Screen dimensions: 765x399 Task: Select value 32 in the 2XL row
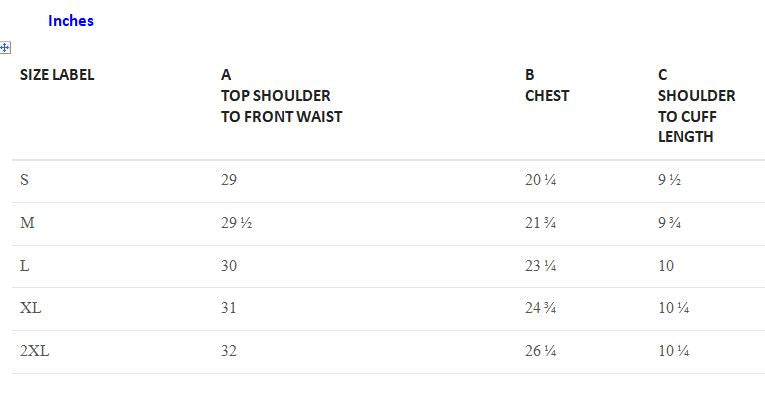[229, 351]
